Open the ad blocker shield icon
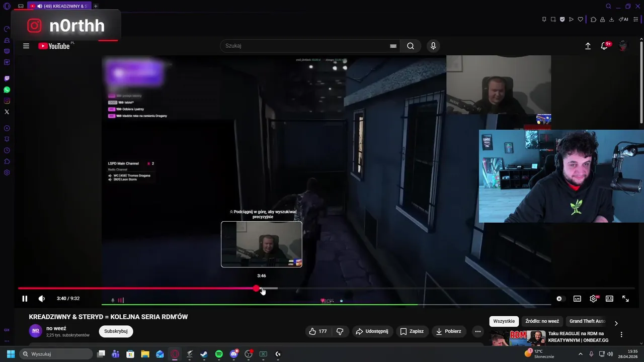Screen dimensions: 644x362 coord(562,20)
